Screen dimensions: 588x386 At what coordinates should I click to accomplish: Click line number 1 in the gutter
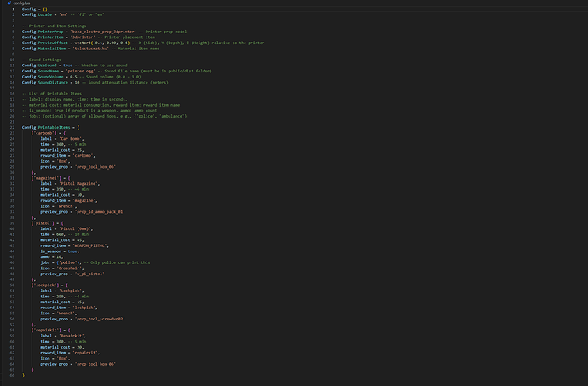pos(13,9)
